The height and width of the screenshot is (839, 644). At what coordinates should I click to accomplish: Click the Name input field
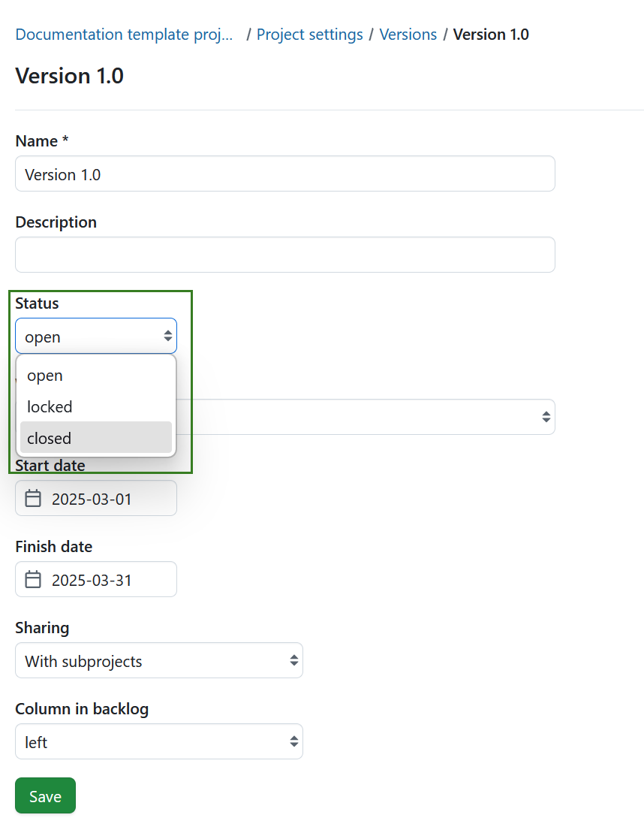coord(284,174)
